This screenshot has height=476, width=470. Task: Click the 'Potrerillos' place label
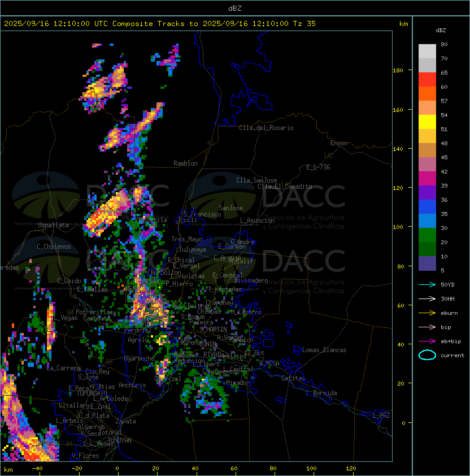click(x=94, y=312)
